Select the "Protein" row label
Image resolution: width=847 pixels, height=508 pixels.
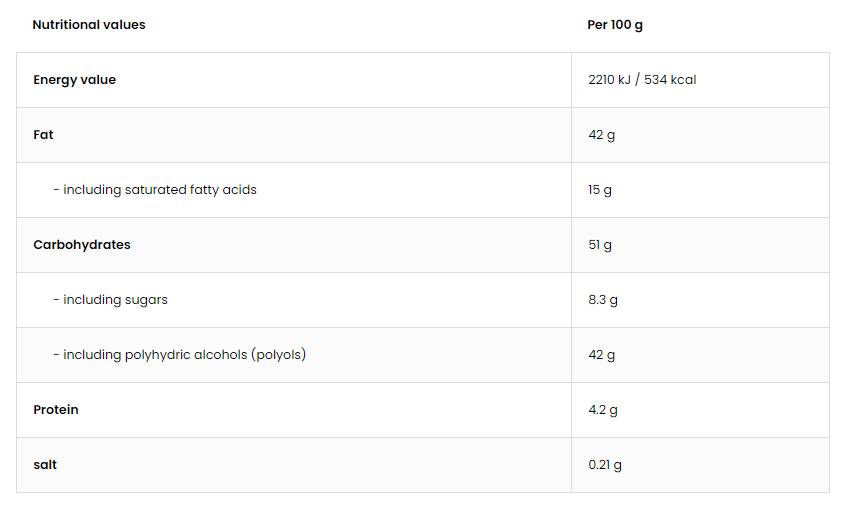pos(56,410)
